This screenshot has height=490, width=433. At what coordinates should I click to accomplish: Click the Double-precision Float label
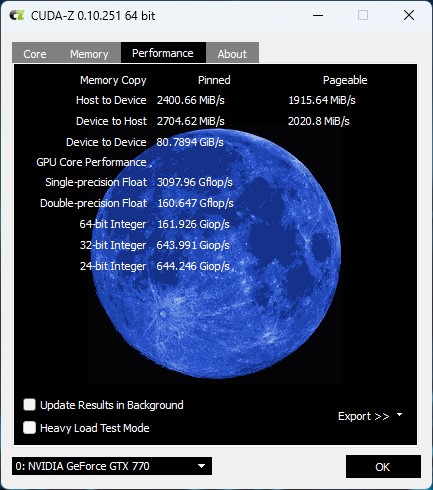[93, 203]
